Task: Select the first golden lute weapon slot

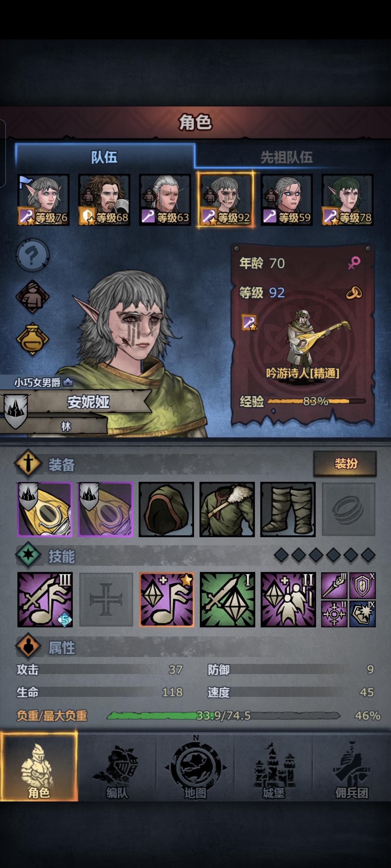Action: point(45,509)
